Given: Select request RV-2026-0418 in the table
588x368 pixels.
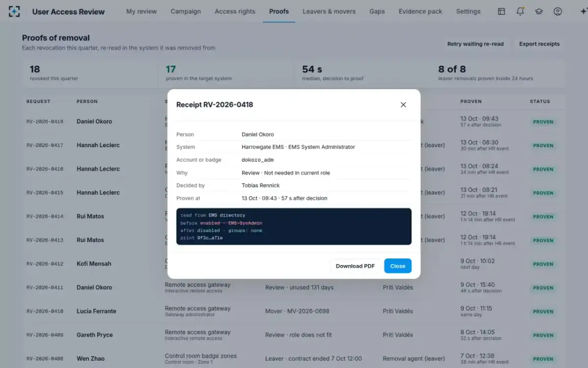Looking at the screenshot, I should [x=45, y=122].
